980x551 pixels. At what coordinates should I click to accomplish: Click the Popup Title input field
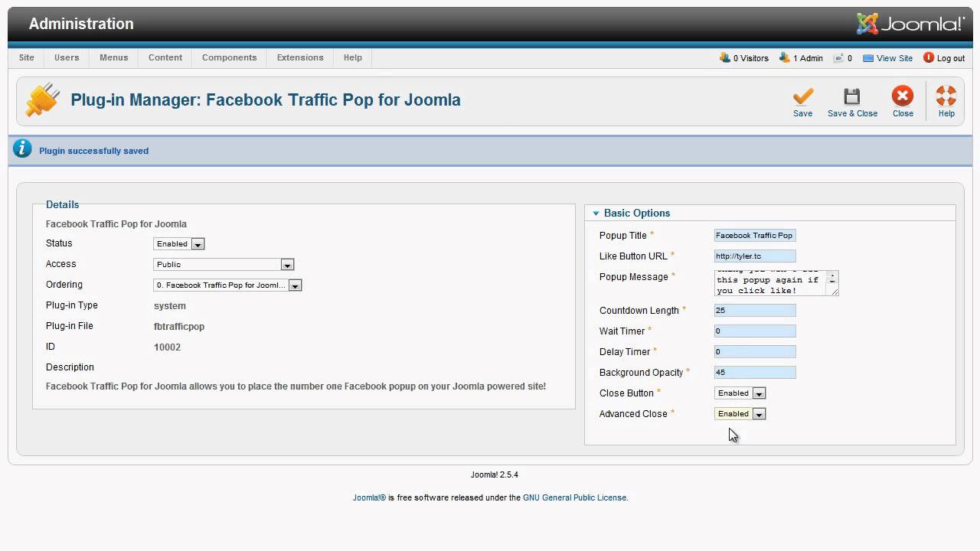click(x=755, y=236)
